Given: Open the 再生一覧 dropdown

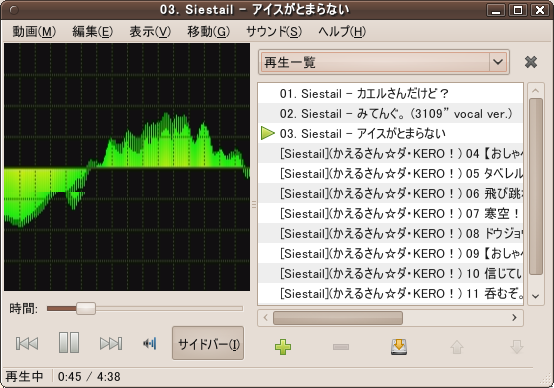Looking at the screenshot, I should [x=384, y=62].
